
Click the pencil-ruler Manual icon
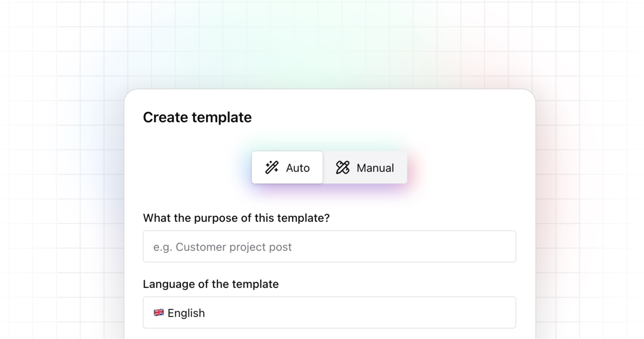343,167
